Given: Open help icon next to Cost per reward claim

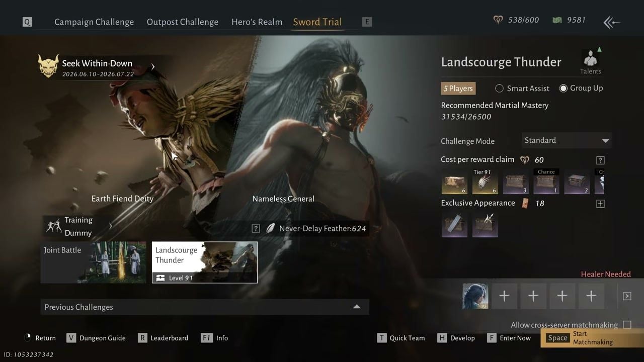Looking at the screenshot, I should pyautogui.click(x=600, y=160).
